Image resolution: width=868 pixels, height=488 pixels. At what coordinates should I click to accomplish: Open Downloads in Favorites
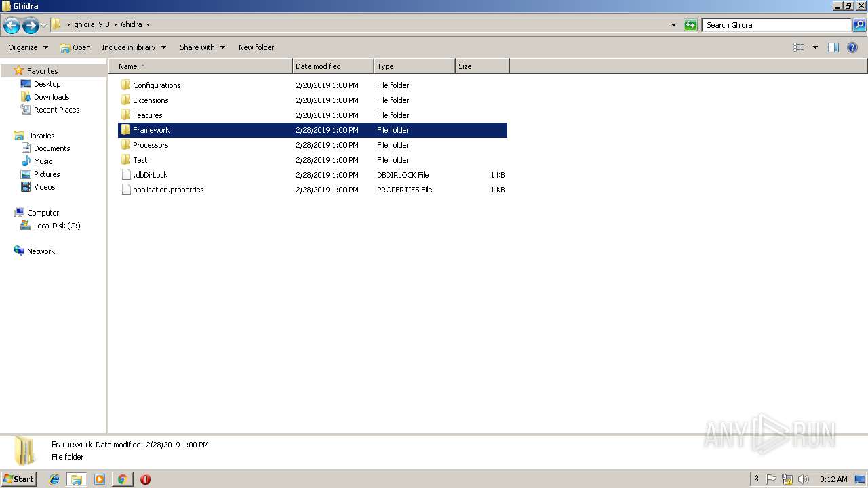(x=52, y=97)
